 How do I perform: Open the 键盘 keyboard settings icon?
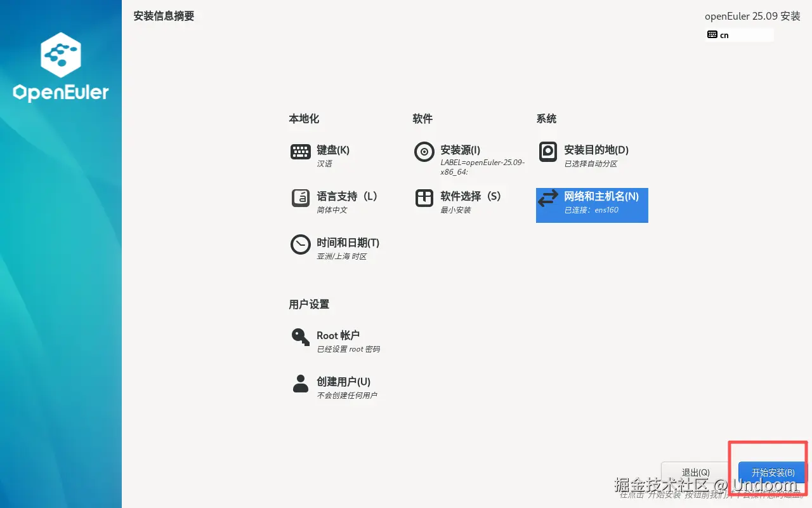[x=301, y=152]
